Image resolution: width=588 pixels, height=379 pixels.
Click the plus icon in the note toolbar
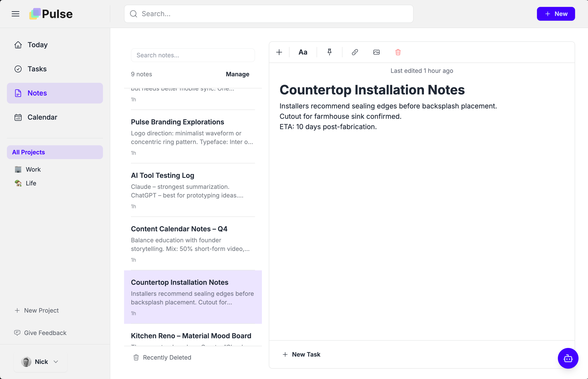[279, 52]
